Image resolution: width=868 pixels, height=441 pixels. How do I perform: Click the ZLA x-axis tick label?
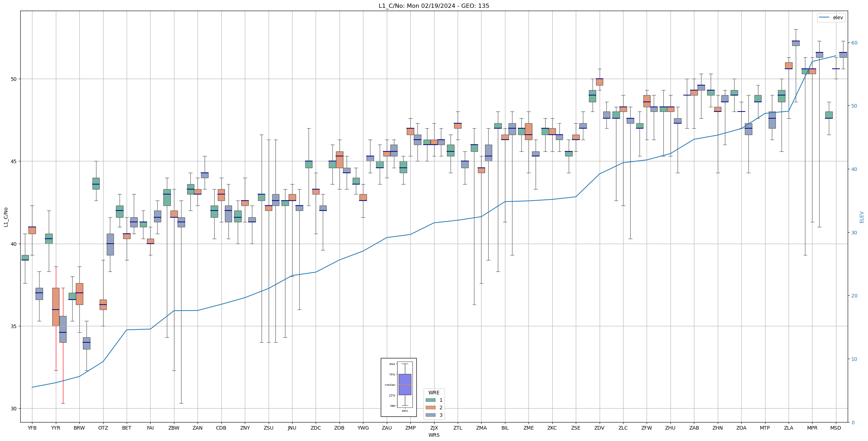[788, 428]
